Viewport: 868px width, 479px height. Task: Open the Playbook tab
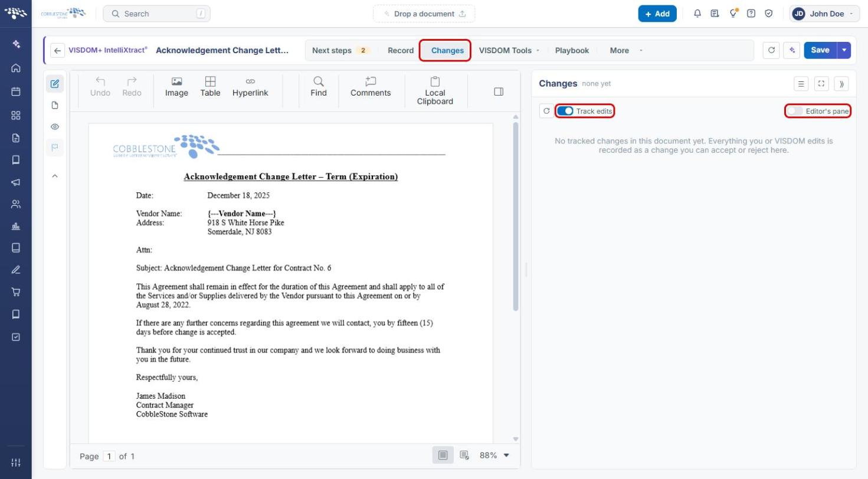572,51
